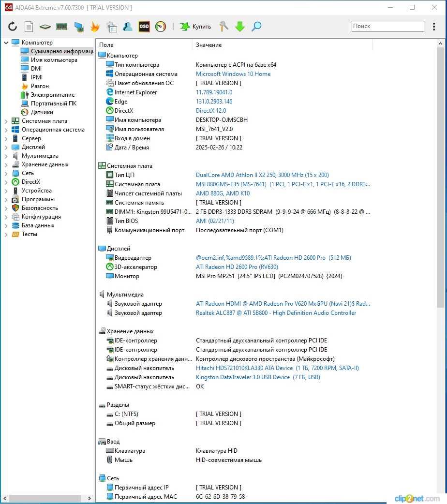This screenshot has width=447, height=504.
Task: Open the sensor gauge icon
Action: (161, 26)
